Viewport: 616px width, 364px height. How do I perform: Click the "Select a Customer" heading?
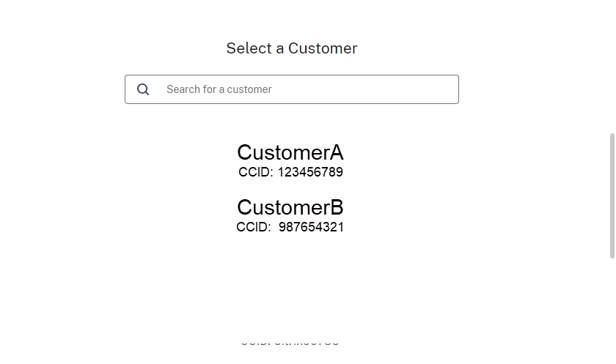click(x=292, y=48)
